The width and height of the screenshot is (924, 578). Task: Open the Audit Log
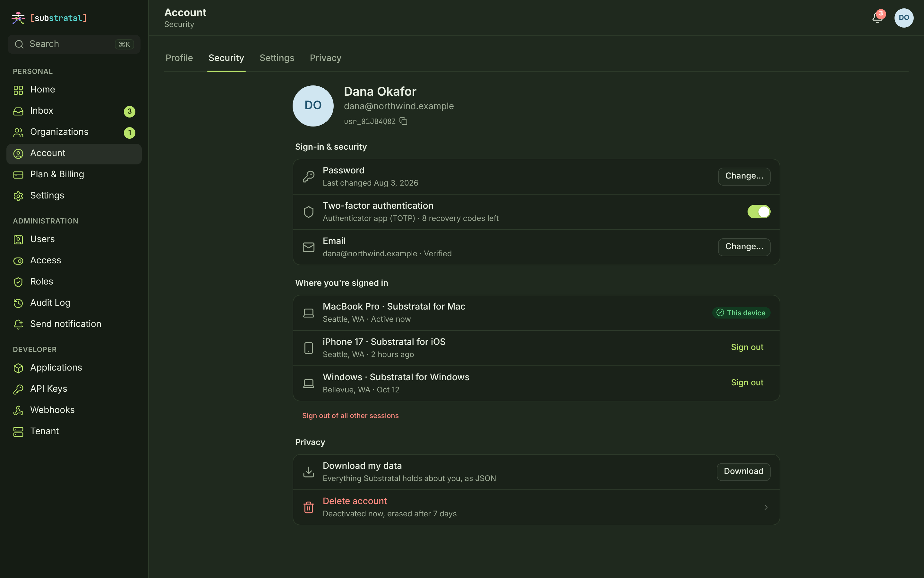click(x=74, y=303)
